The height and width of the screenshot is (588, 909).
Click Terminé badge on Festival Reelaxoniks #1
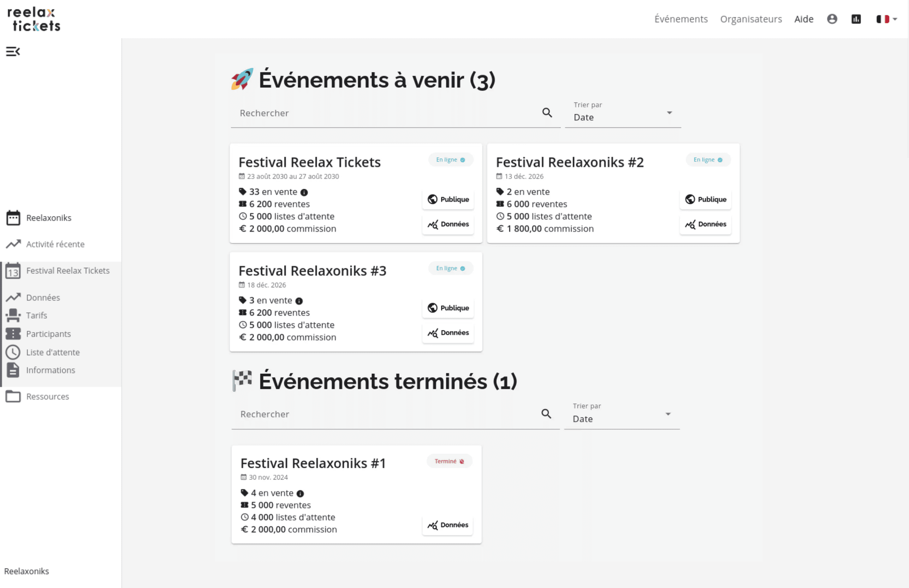pos(449,461)
